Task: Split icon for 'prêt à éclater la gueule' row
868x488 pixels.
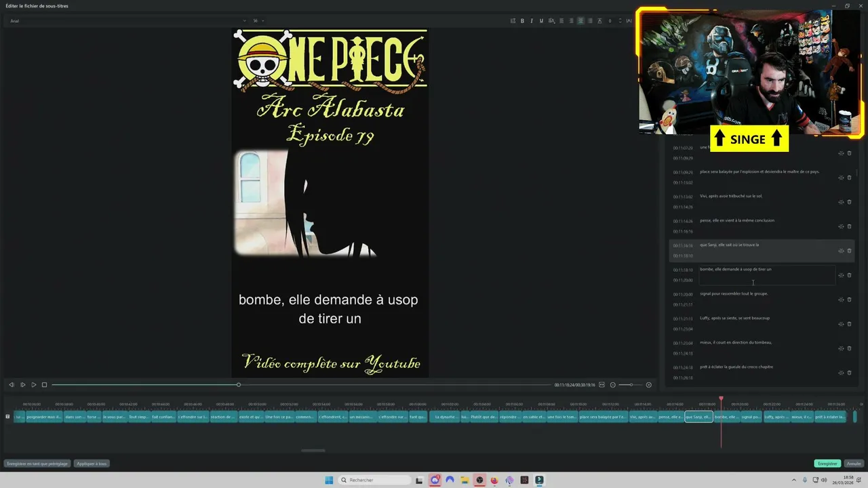Action: (841, 373)
